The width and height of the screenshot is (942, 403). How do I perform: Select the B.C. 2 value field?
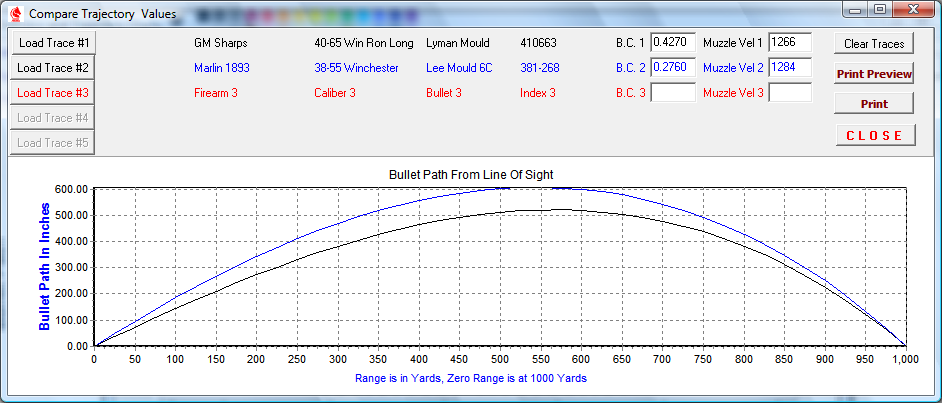[x=672, y=68]
